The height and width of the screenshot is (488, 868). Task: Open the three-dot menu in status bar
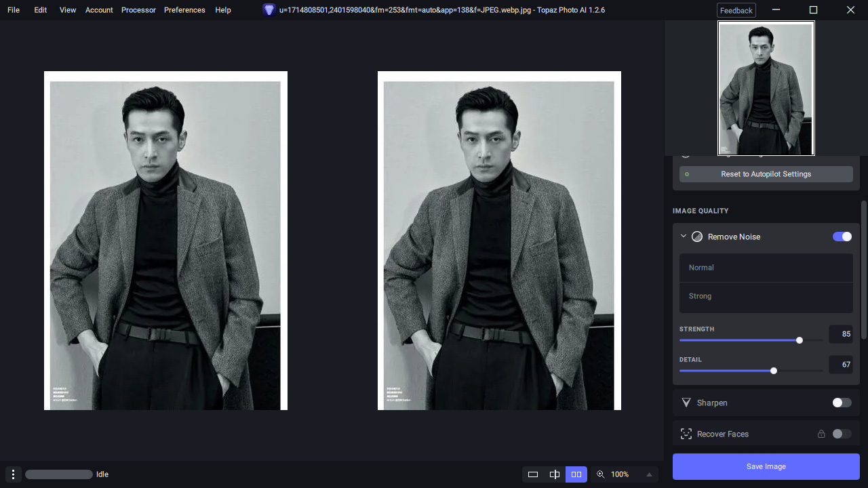13,474
